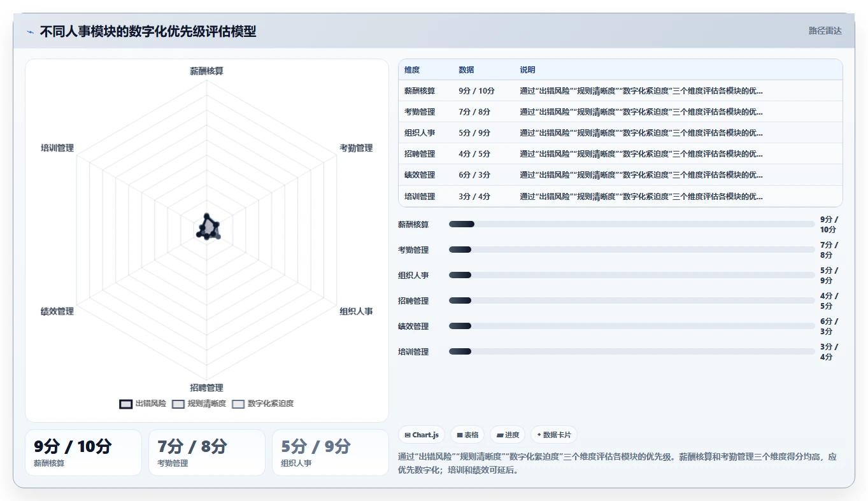
Task: Toggle the 规则清晰度 legend item
Action: [199, 404]
